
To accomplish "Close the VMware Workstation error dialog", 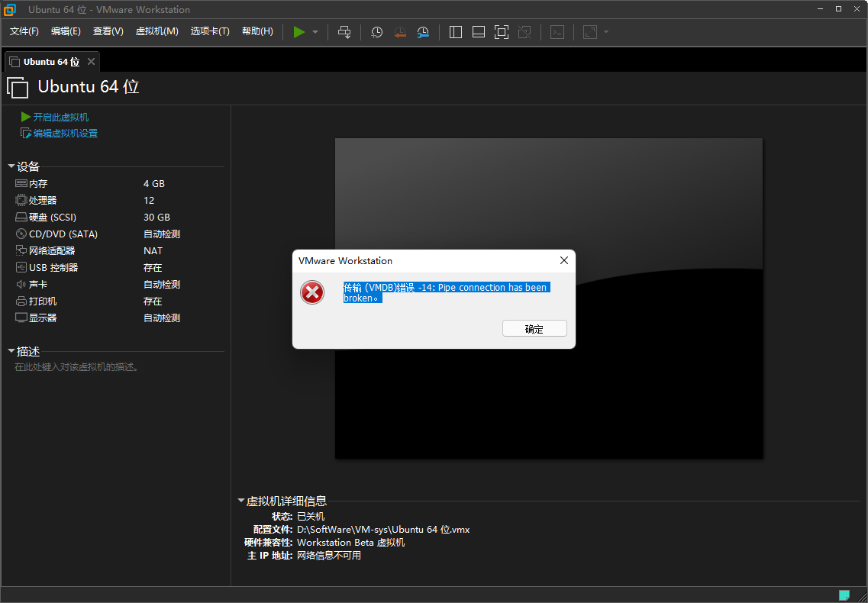I will [564, 260].
